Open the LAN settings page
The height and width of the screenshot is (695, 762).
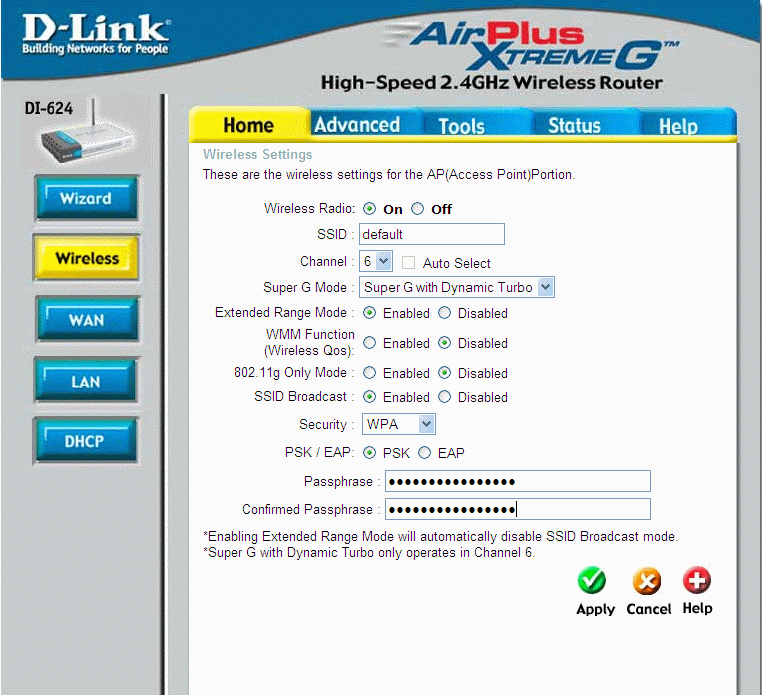pos(86,382)
